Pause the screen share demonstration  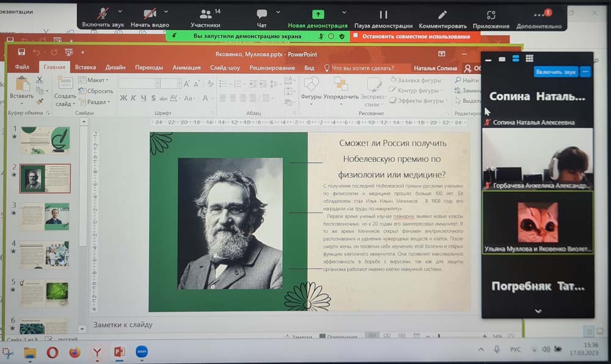[x=383, y=13]
